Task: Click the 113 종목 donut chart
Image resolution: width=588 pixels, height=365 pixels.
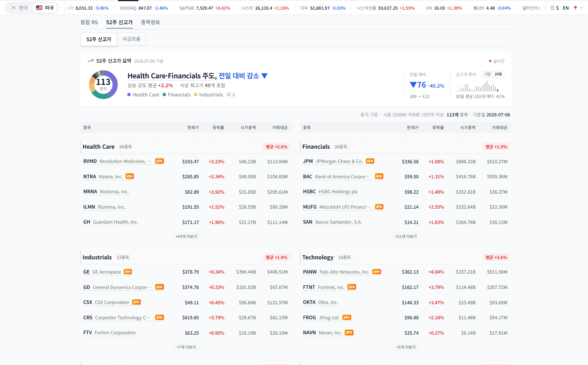Action: [103, 85]
